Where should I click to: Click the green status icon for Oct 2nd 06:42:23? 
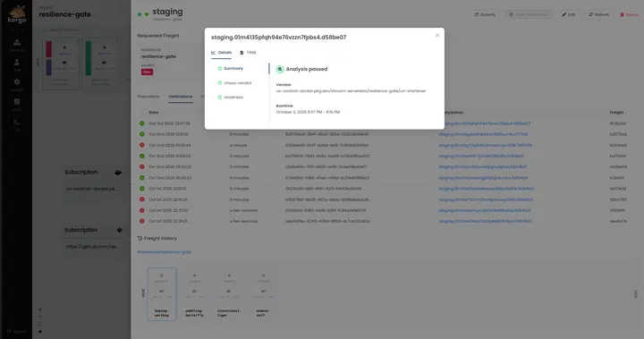tap(141, 178)
